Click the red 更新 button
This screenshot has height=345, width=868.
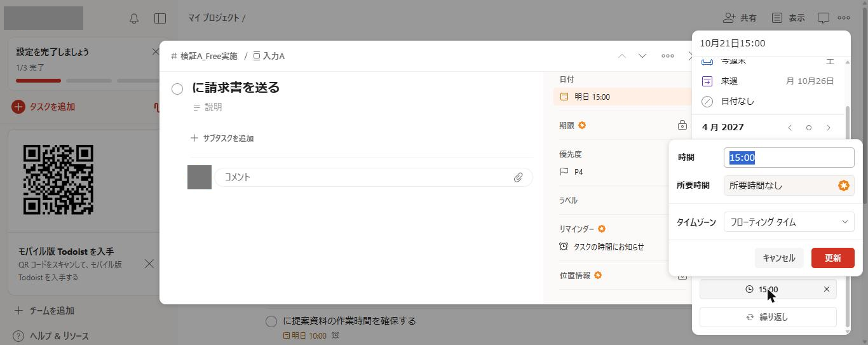click(x=833, y=258)
